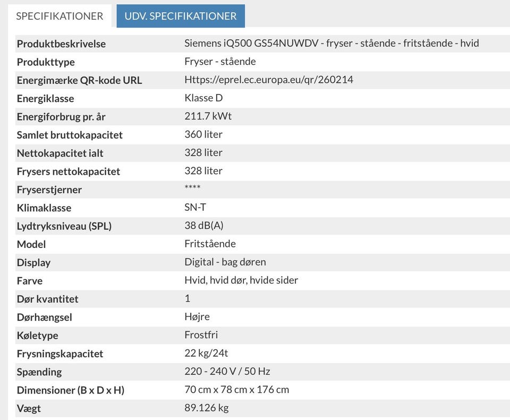Click the 360 liter value
This screenshot has height=420, width=510.
pyautogui.click(x=203, y=134)
